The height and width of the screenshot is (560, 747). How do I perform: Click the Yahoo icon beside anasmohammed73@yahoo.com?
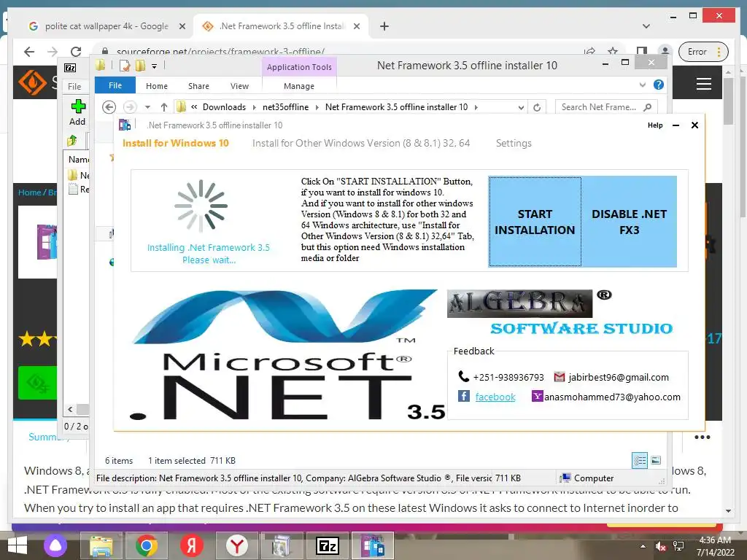[537, 396]
